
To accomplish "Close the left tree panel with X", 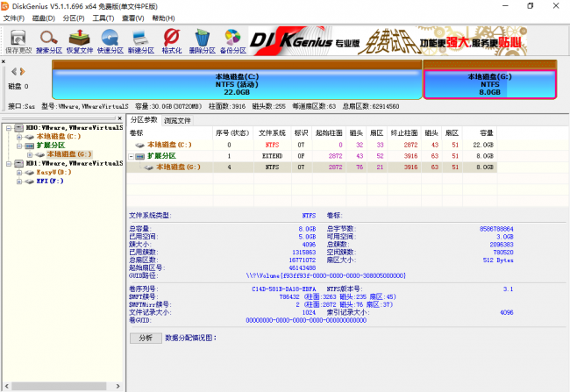I will coord(119,118).
